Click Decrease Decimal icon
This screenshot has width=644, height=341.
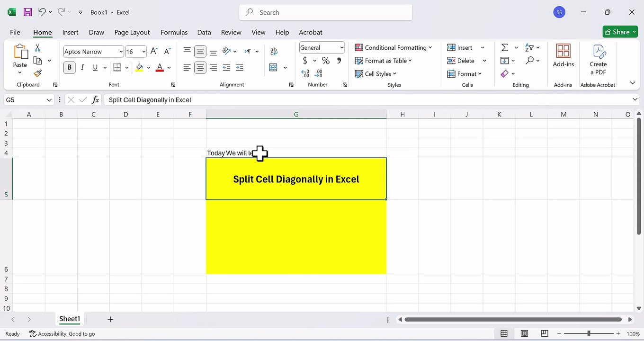[319, 73]
